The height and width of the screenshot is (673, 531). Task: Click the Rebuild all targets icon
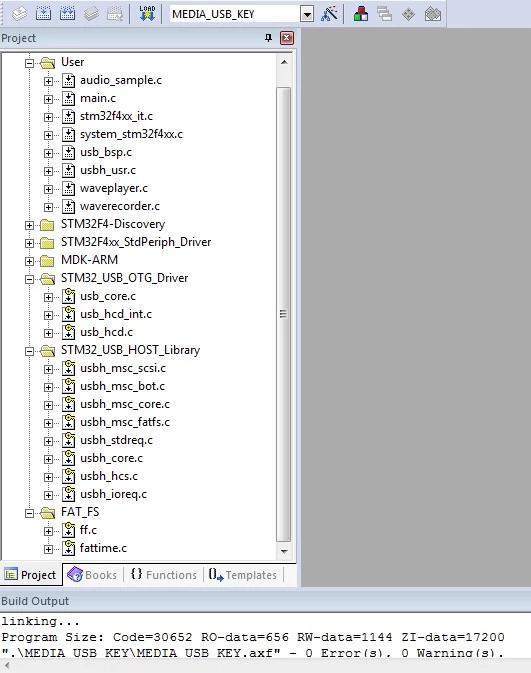(67, 14)
